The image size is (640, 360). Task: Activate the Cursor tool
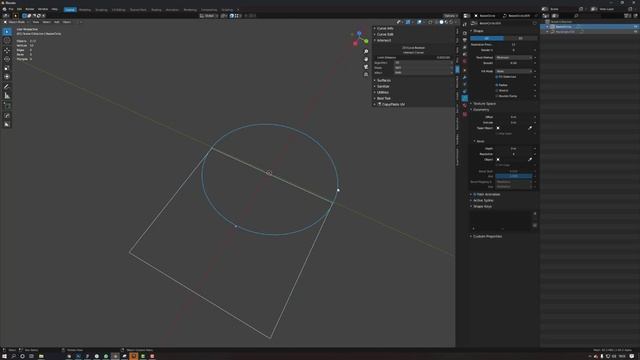(7, 40)
